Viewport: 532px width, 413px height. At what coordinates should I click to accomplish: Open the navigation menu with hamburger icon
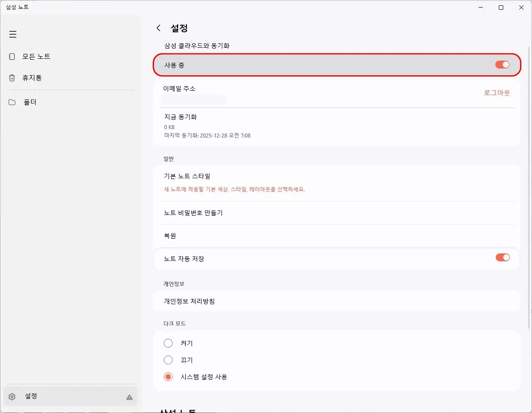pos(12,34)
